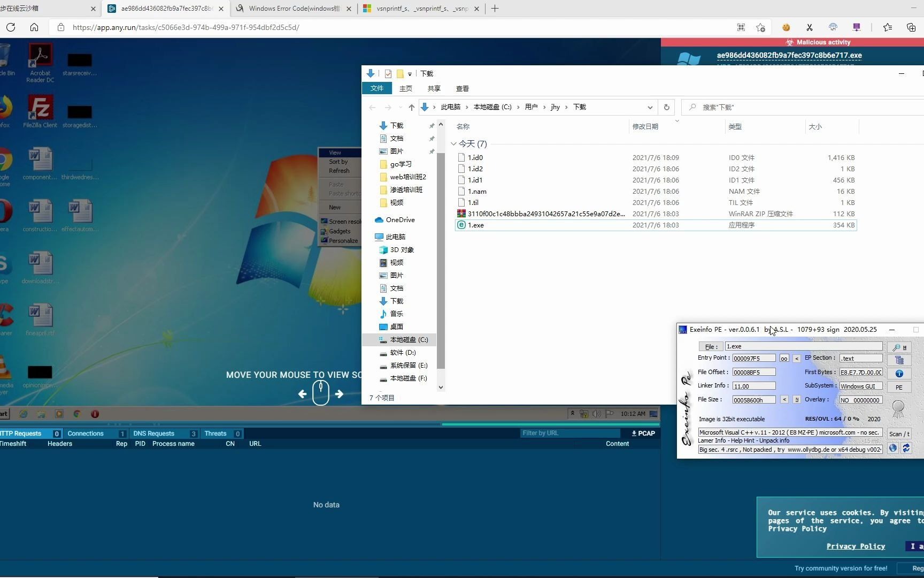Click the Explorer back arrow
The width and height of the screenshot is (924, 578).
point(373,108)
